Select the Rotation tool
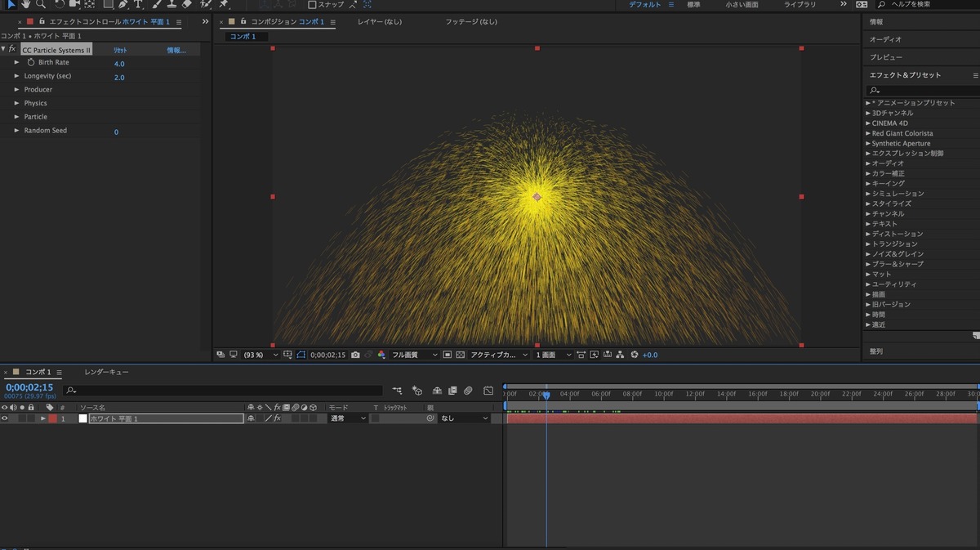980x550 pixels. [60, 4]
